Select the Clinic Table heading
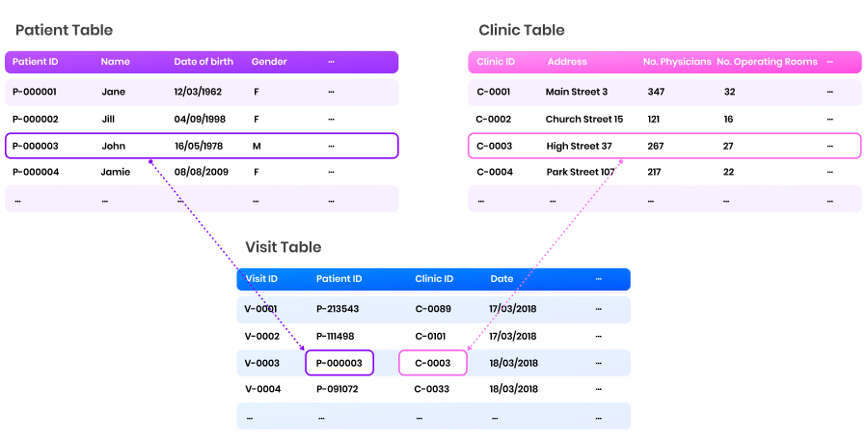This screenshot has width=868, height=444. (x=522, y=30)
